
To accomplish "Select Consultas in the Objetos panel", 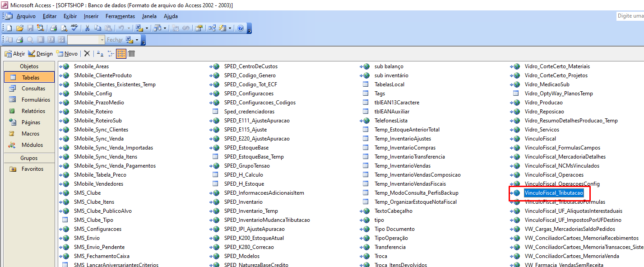I will tap(33, 89).
